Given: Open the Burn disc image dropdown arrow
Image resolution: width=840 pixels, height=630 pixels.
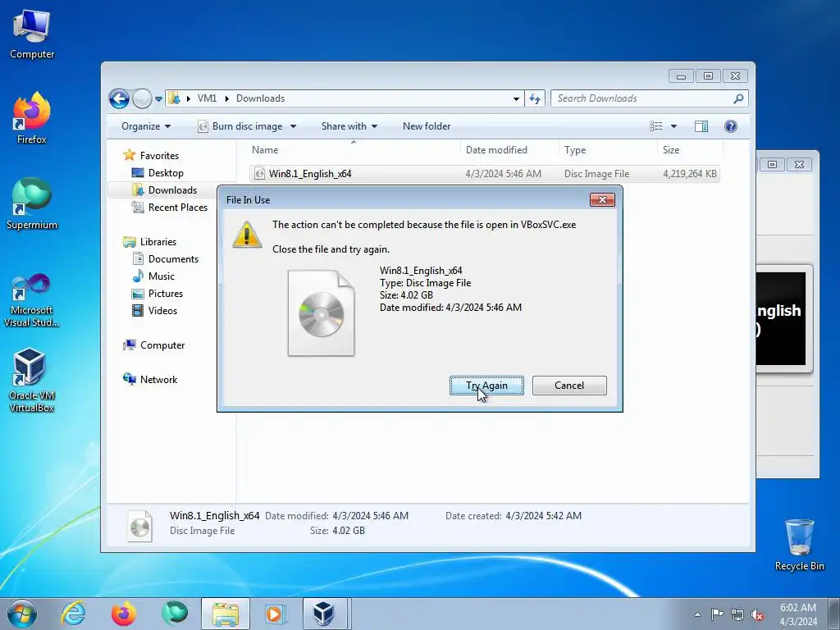Looking at the screenshot, I should pos(293,126).
